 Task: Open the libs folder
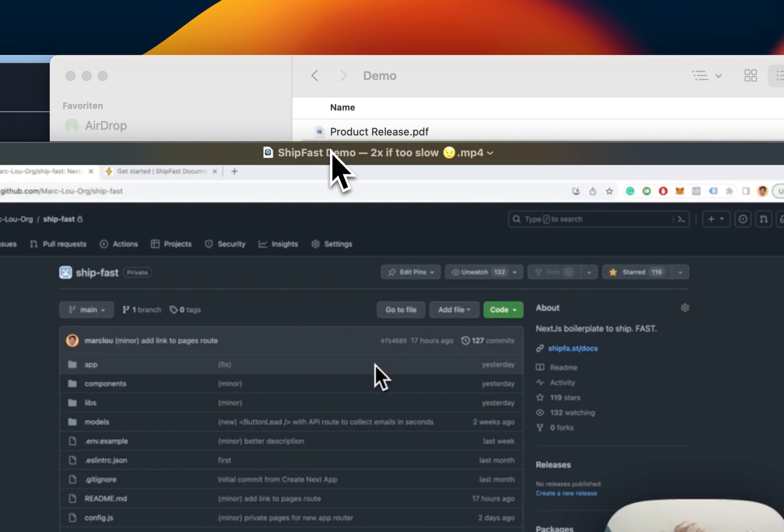[90, 402]
